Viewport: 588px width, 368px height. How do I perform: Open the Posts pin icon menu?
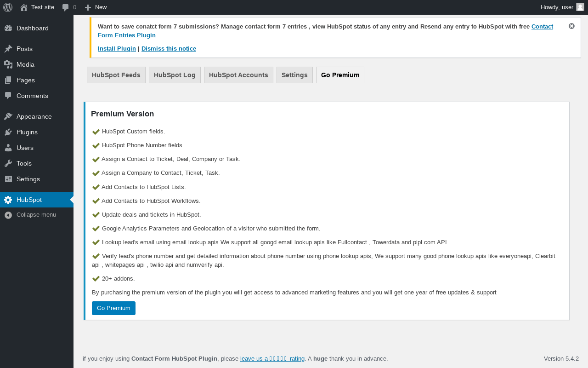click(x=8, y=49)
